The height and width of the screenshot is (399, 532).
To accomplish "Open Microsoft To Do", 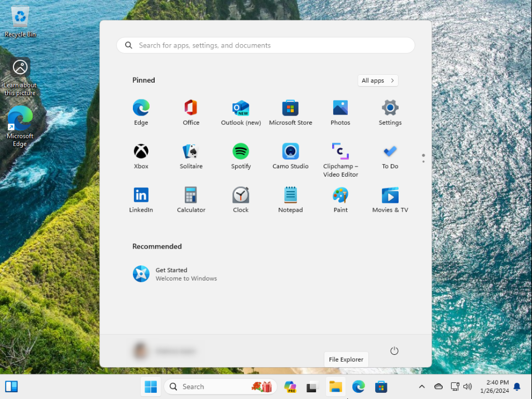I will tap(390, 156).
